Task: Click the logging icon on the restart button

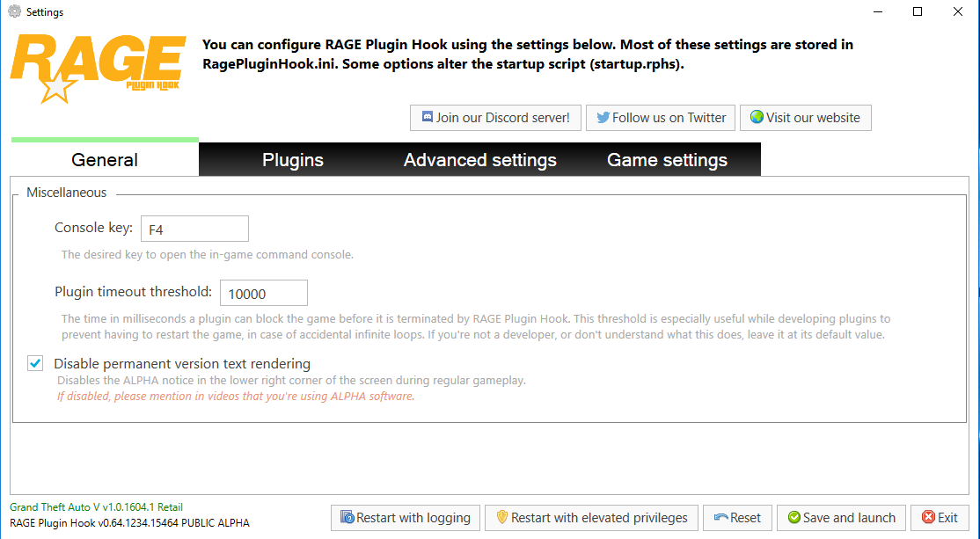Action: tap(347, 518)
